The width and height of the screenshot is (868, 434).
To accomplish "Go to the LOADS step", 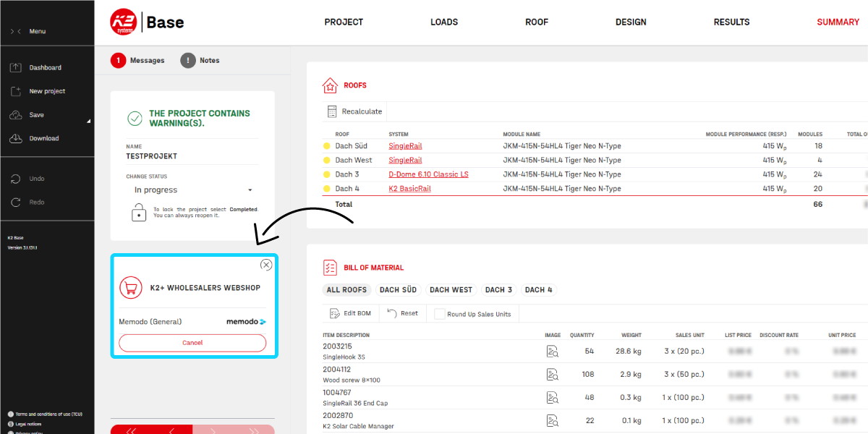I will 444,22.
